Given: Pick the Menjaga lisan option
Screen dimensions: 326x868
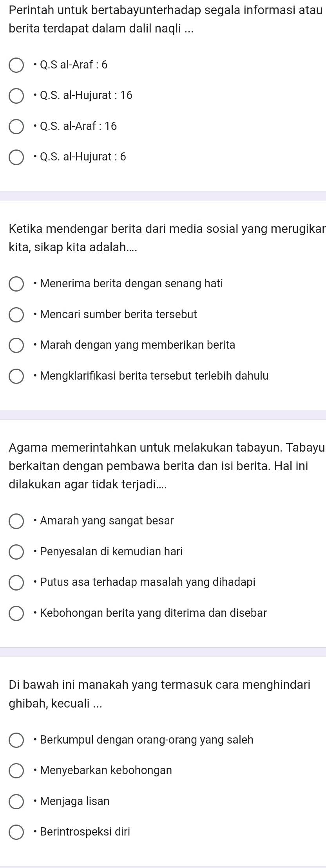Looking at the screenshot, I should [16, 802].
